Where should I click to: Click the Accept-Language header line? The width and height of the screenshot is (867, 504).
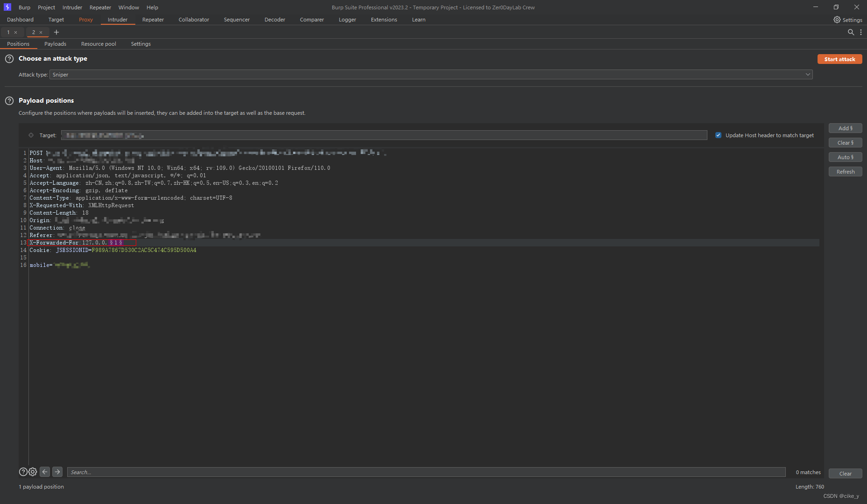pyautogui.click(x=154, y=183)
